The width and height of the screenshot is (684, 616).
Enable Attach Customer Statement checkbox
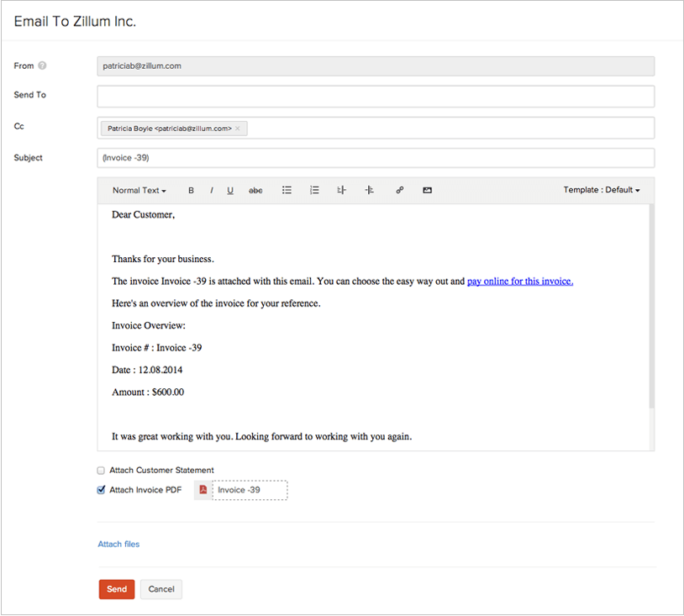coord(102,471)
